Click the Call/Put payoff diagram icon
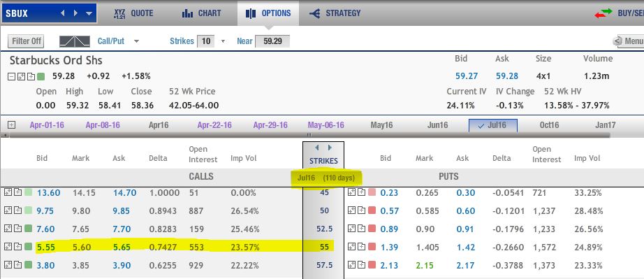The image size is (644, 279). pos(74,41)
